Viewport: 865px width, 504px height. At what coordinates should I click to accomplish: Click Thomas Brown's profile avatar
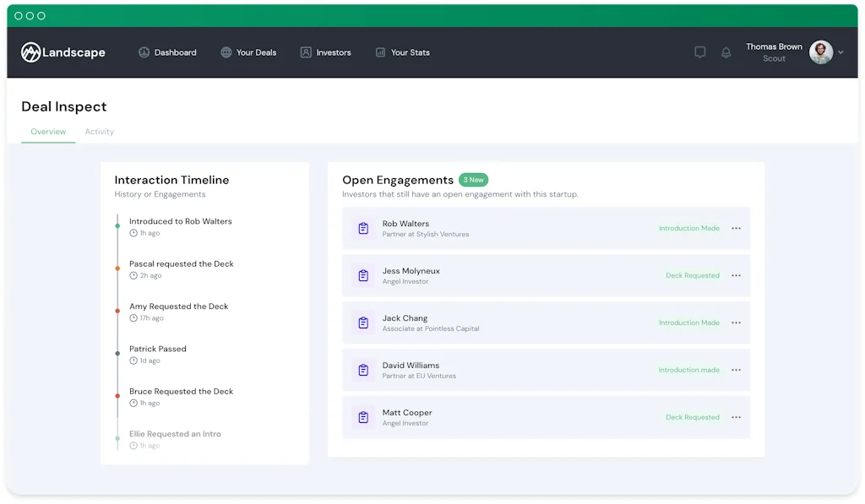pyautogui.click(x=819, y=51)
